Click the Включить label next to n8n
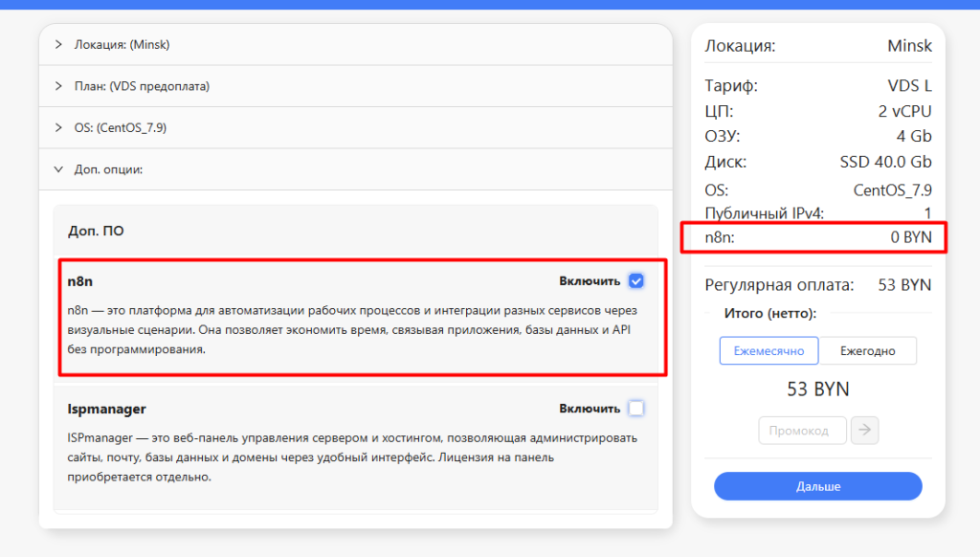 pos(590,281)
